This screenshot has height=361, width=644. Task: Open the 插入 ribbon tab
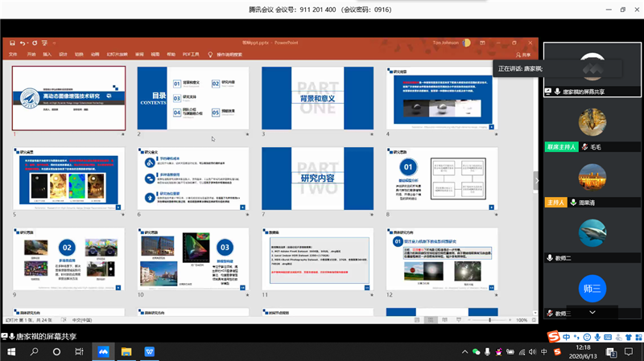point(47,54)
